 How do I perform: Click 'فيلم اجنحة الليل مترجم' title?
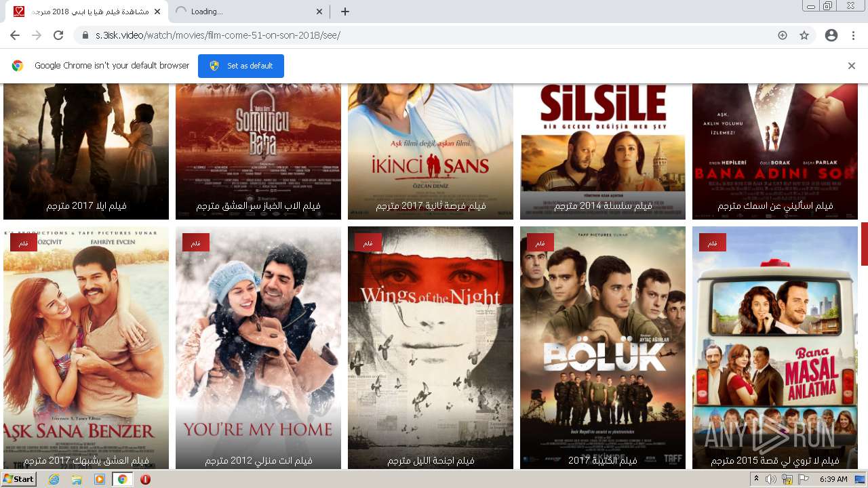[431, 460]
